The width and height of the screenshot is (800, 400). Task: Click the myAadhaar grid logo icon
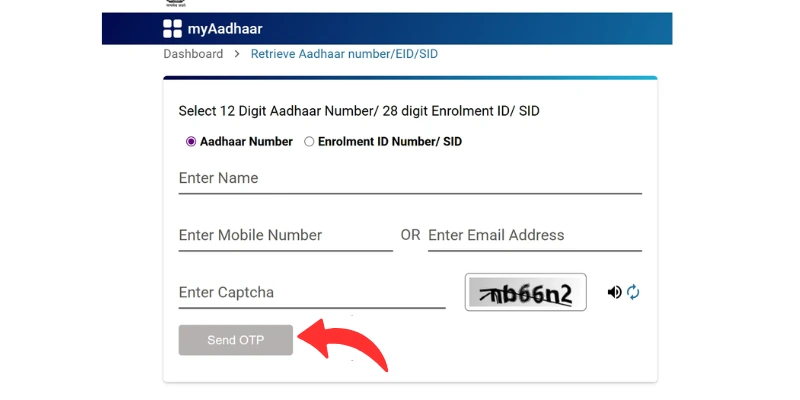(x=173, y=29)
